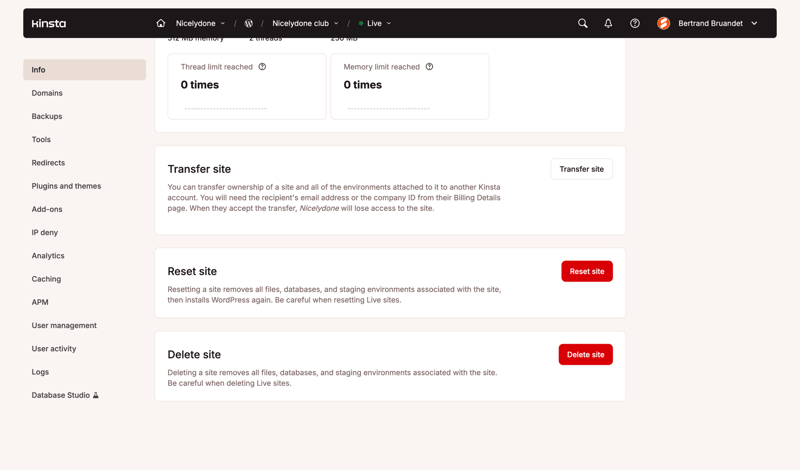Expand the Nicelydone company dropdown
Screen dimensions: 800x470
coord(200,23)
